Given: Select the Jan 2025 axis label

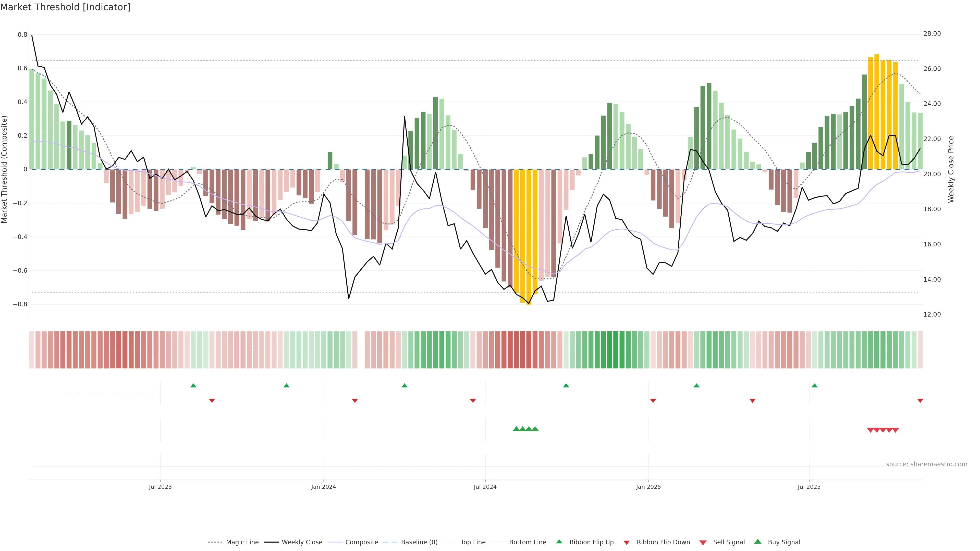Looking at the screenshot, I should click(x=648, y=487).
